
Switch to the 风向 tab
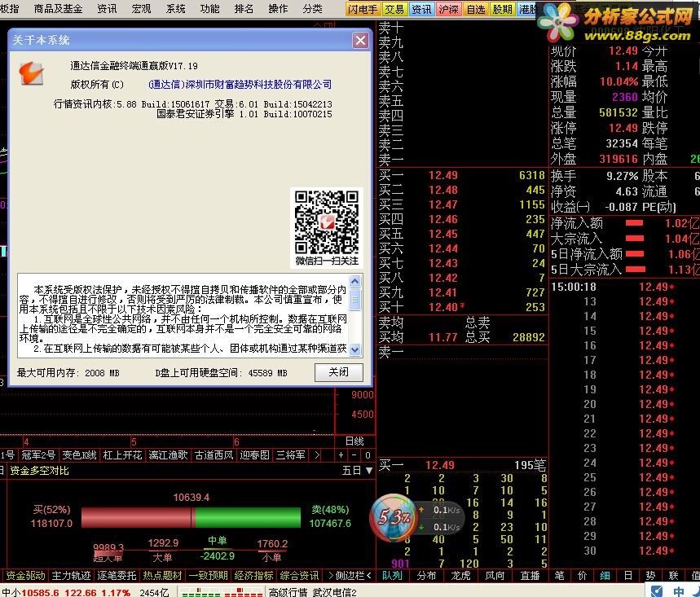tap(495, 576)
